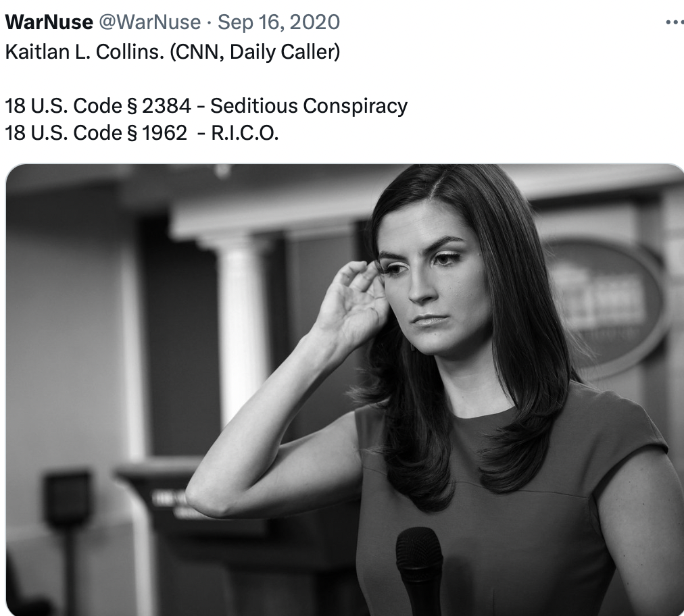Image resolution: width=684 pixels, height=616 pixels.
Task: Click the Seditious Conspiracy text
Action: pyautogui.click(x=309, y=106)
